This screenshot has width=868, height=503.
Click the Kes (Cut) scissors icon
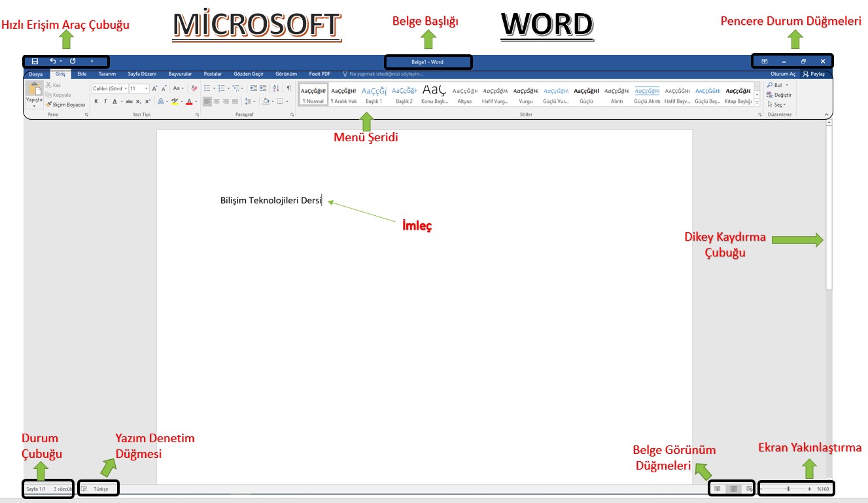coord(48,84)
